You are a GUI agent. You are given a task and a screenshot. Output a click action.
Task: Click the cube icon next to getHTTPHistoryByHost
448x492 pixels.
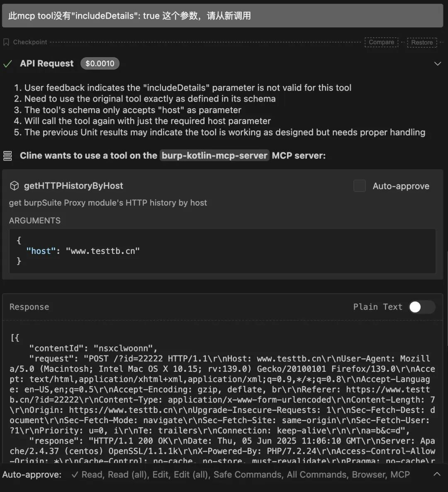[15, 186]
